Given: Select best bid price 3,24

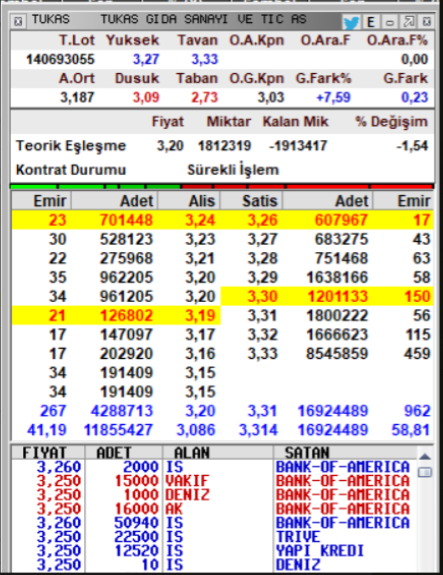Looking at the screenshot, I should coord(200,220).
